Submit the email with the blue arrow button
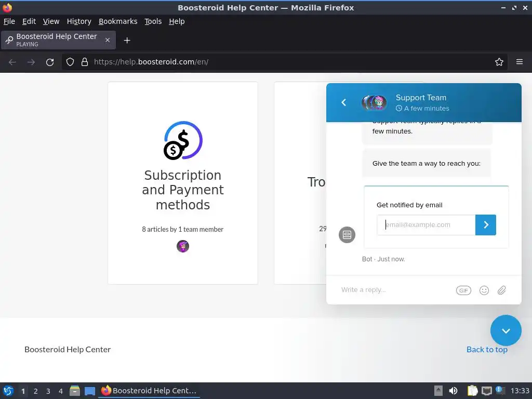This screenshot has width=532, height=399. [x=486, y=225]
